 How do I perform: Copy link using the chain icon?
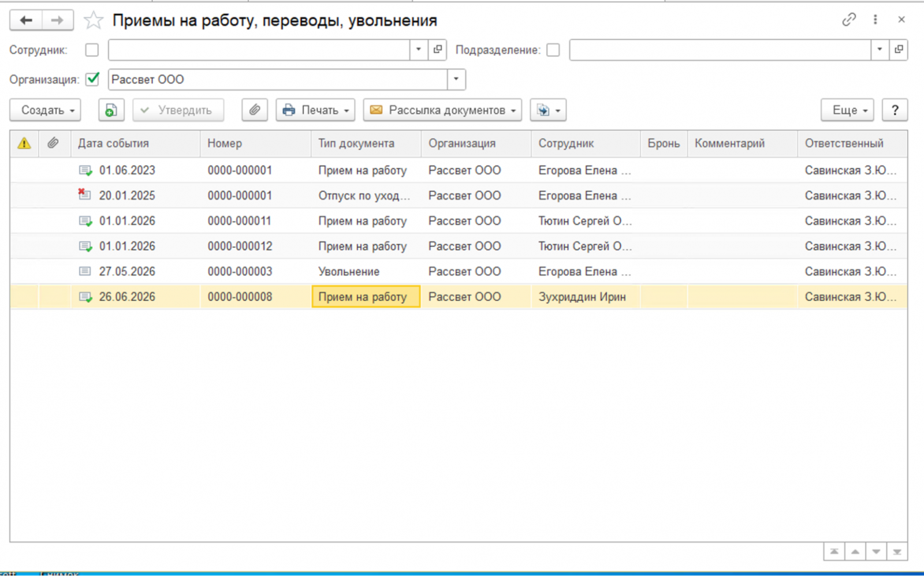[x=848, y=20]
